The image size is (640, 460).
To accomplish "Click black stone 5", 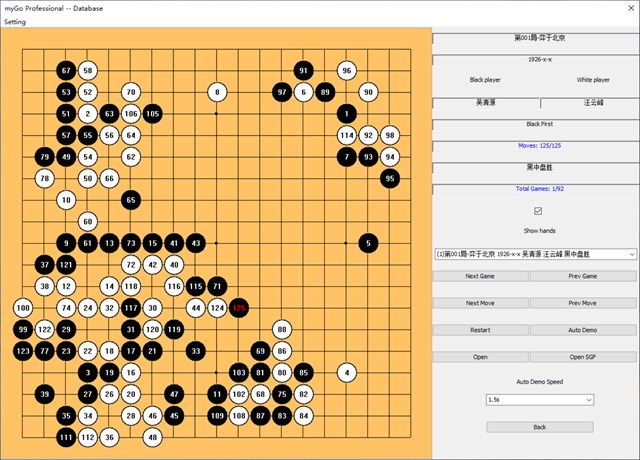I will click(x=368, y=243).
